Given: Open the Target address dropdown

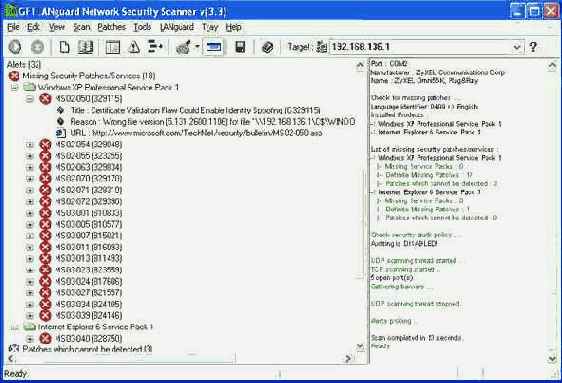Looking at the screenshot, I should point(516,47).
